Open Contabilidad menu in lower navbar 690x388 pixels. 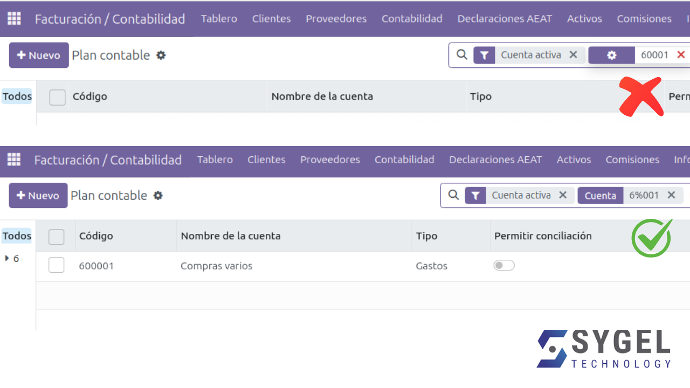[x=404, y=159]
